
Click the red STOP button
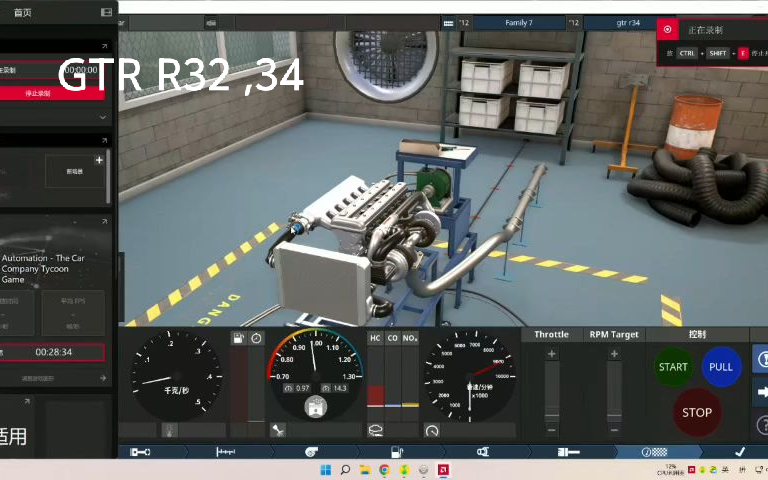coord(696,412)
